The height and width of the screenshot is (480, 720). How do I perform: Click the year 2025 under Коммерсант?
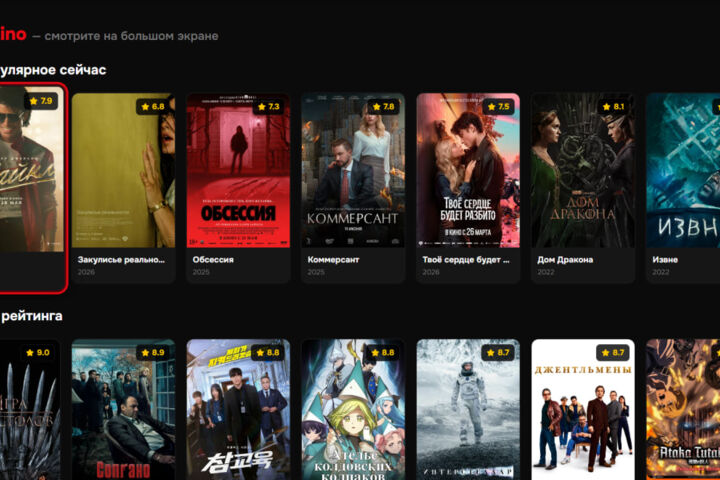(x=316, y=272)
